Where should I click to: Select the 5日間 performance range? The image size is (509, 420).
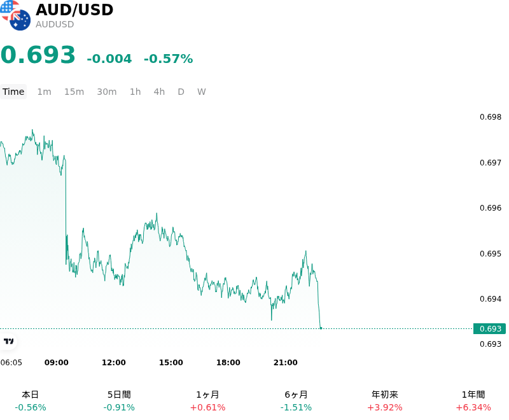click(x=119, y=401)
